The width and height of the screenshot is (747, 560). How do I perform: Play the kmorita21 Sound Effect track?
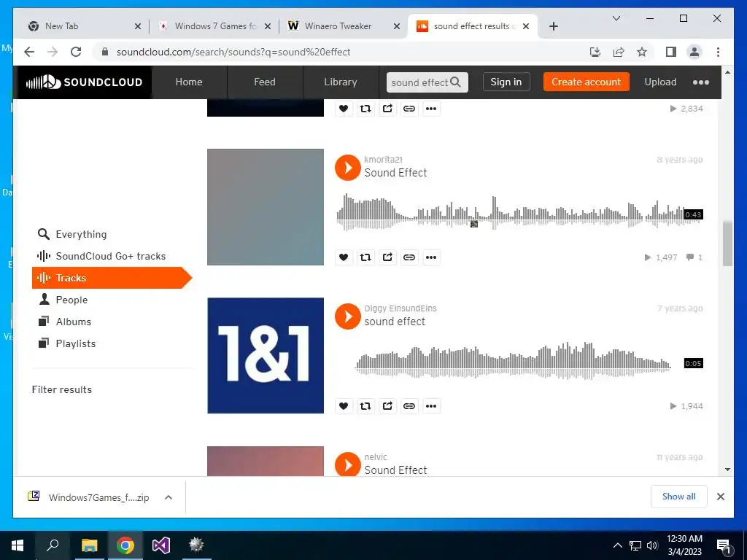pyautogui.click(x=347, y=168)
